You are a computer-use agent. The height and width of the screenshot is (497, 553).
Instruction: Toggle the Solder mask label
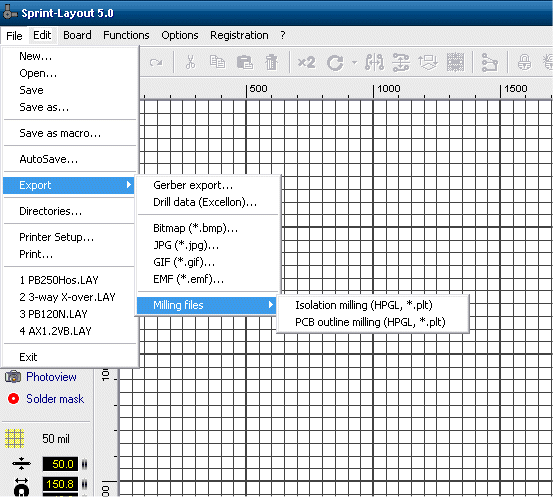(x=55, y=399)
